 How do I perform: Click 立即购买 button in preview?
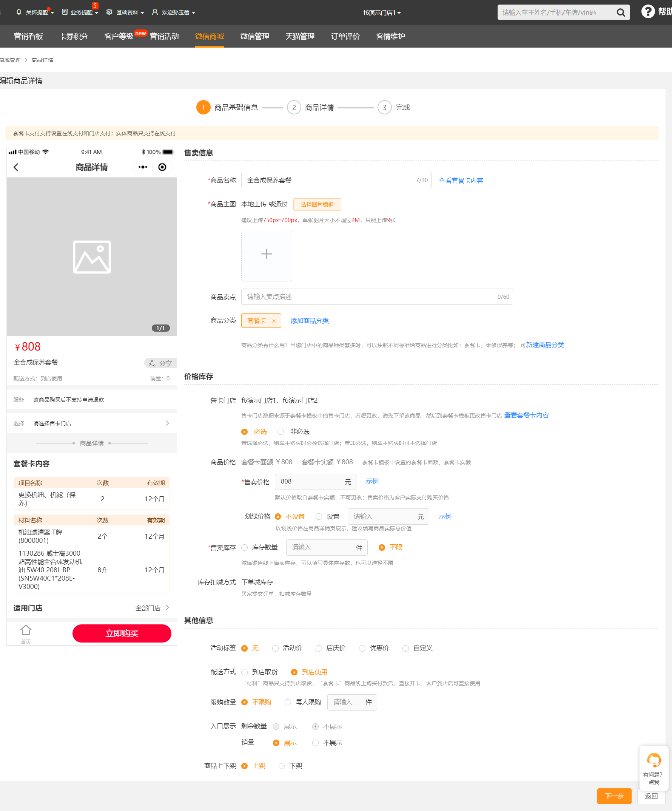122,634
